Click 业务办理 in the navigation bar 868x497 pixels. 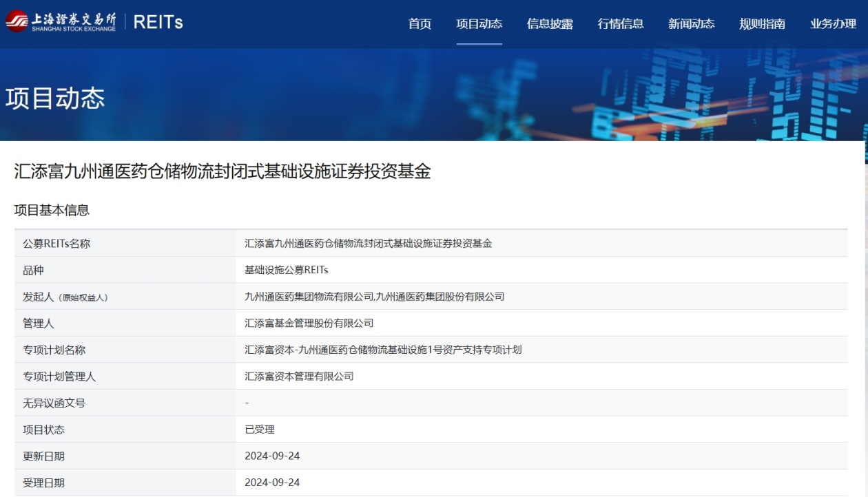833,24
